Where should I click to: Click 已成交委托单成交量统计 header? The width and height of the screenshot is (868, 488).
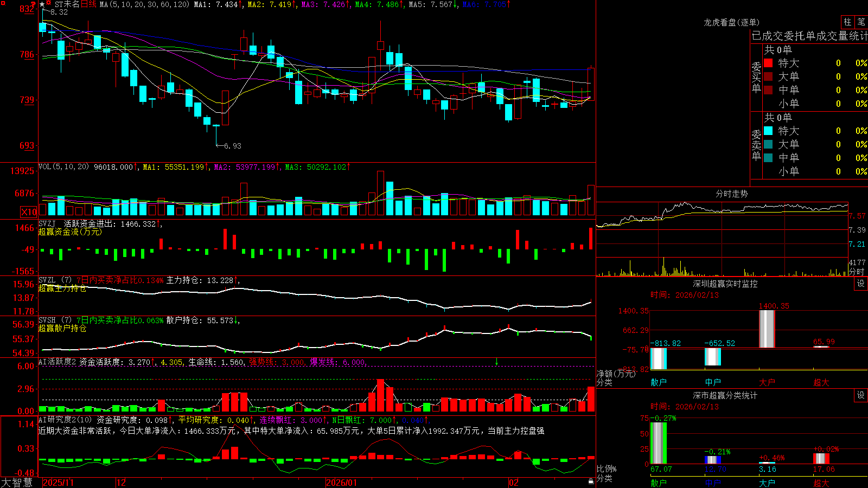point(809,36)
